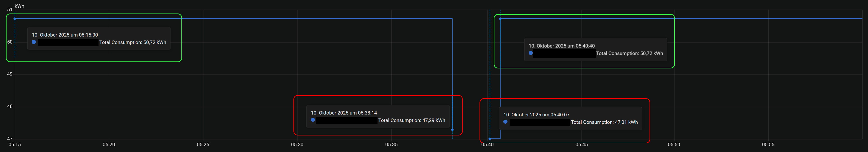Click the 05:55 time axis label
Viewport: 868px width, 152px height.
click(768, 145)
